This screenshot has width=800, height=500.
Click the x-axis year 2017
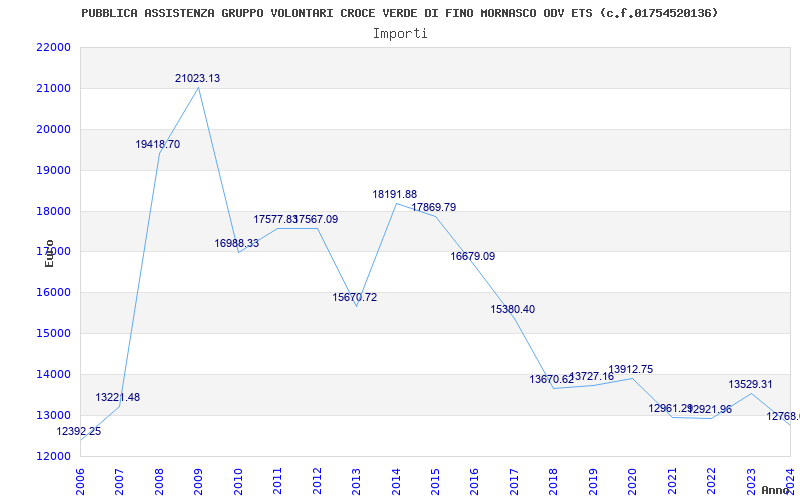click(514, 482)
